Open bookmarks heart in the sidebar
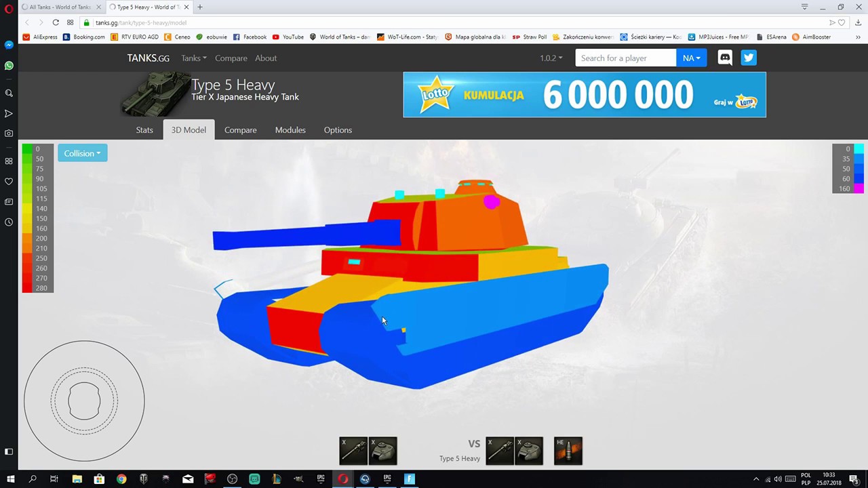This screenshot has width=868, height=488. point(9,182)
